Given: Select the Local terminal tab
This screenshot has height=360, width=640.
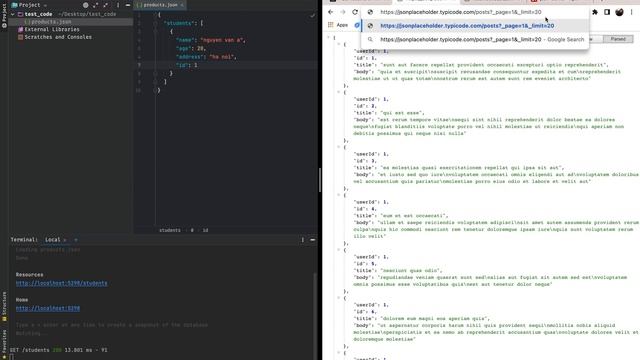Looking at the screenshot, I should 53,240.
